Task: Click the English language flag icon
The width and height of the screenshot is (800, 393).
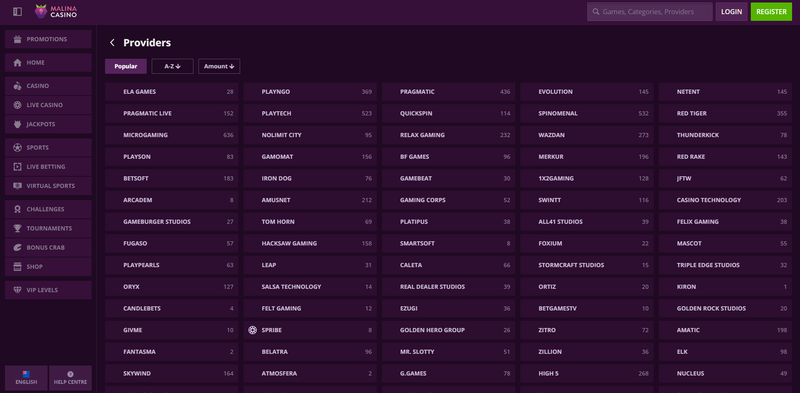Action: 26,374
